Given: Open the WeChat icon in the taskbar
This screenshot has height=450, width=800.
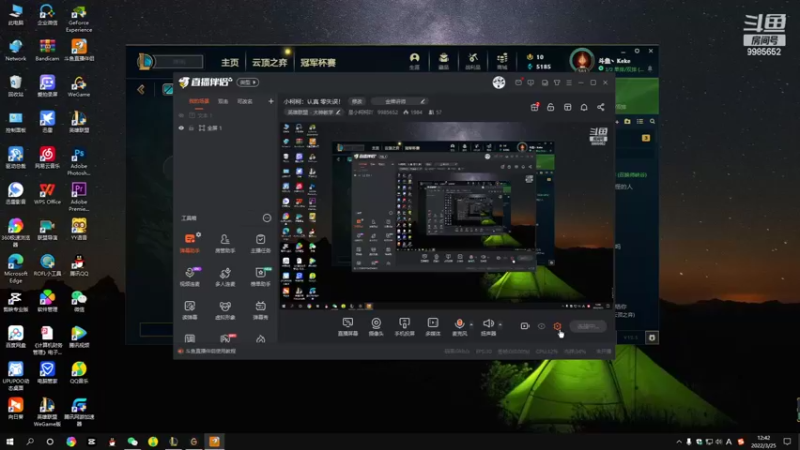Looking at the screenshot, I should (132, 441).
